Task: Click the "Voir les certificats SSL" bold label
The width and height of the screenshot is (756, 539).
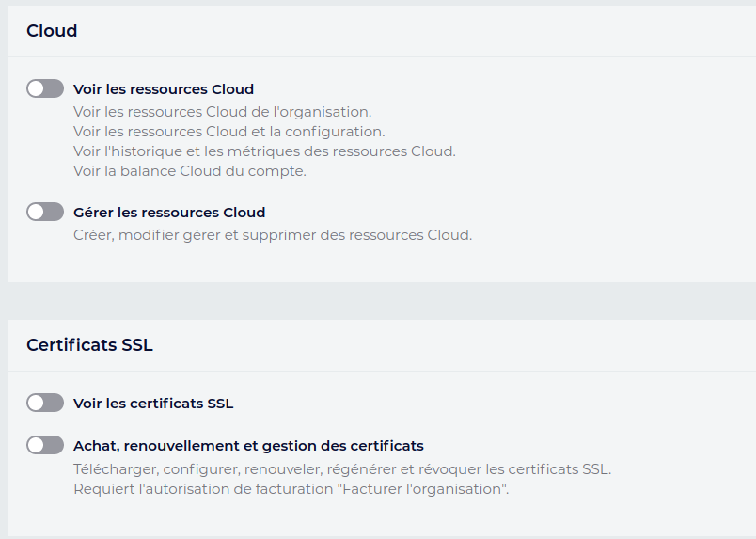Action: [153, 404]
